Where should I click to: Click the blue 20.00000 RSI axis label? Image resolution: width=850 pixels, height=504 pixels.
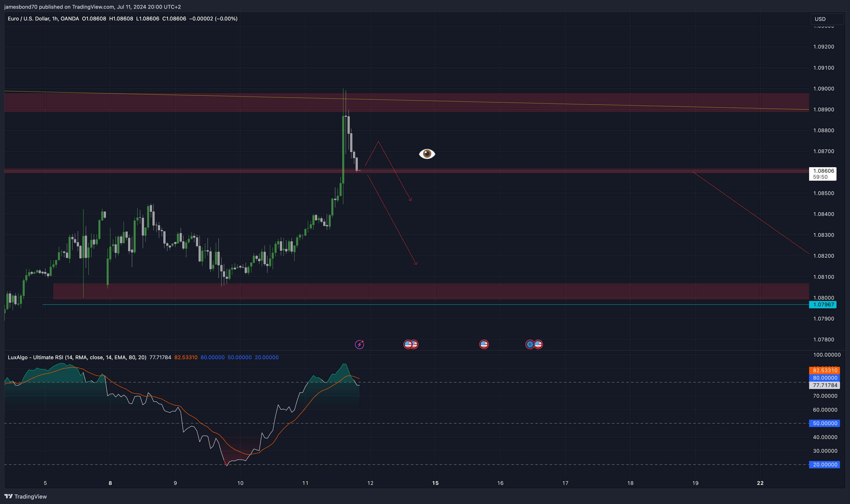click(x=825, y=465)
